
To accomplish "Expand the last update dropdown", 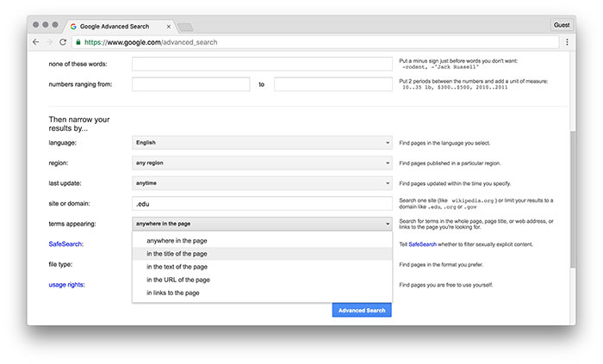I will click(262, 183).
